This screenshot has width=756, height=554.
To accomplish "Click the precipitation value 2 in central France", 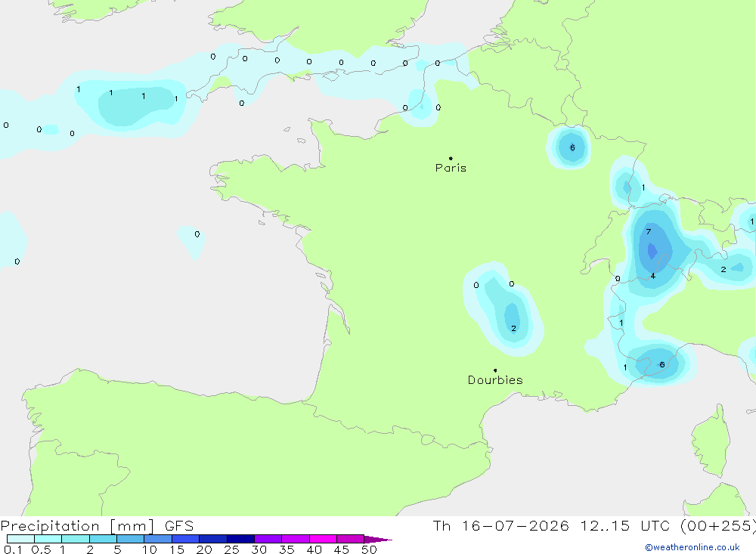I will click(x=513, y=328).
